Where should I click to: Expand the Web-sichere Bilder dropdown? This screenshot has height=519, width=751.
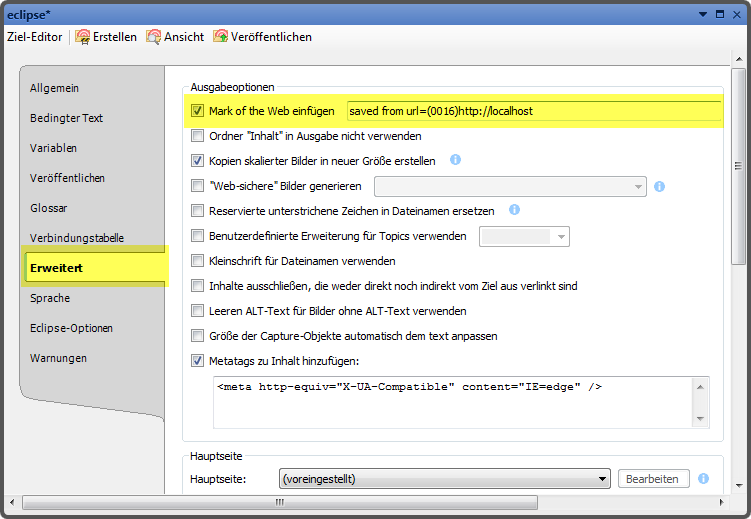click(x=638, y=186)
